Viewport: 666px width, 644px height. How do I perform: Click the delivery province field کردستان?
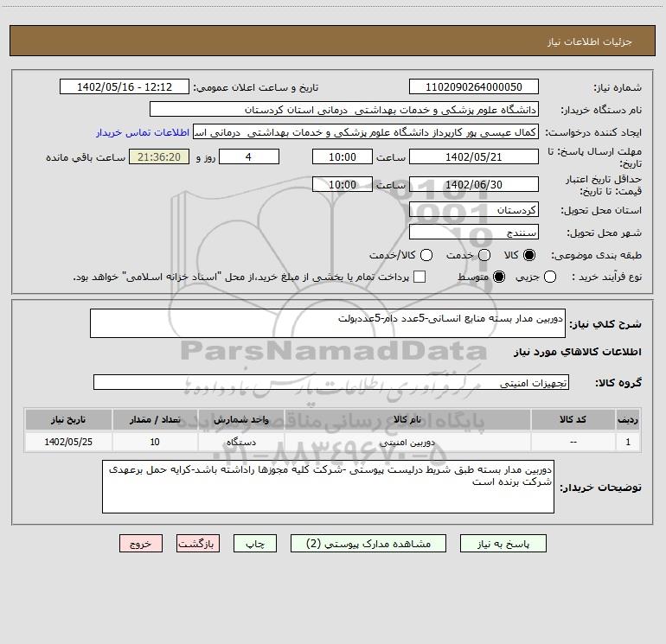pyautogui.click(x=474, y=210)
